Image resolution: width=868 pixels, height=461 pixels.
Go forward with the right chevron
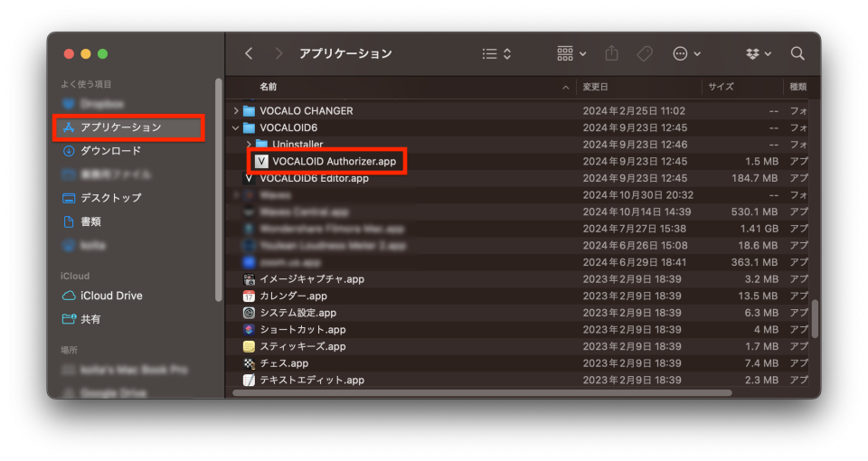tap(278, 53)
